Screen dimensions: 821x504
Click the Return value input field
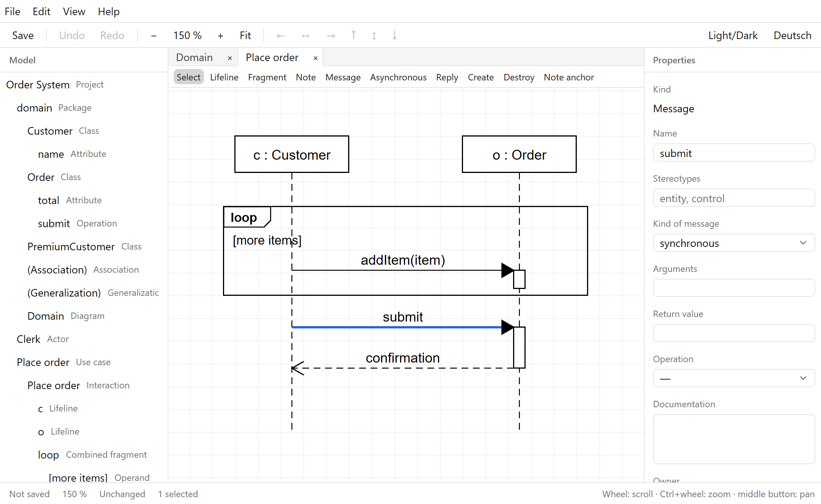click(734, 333)
